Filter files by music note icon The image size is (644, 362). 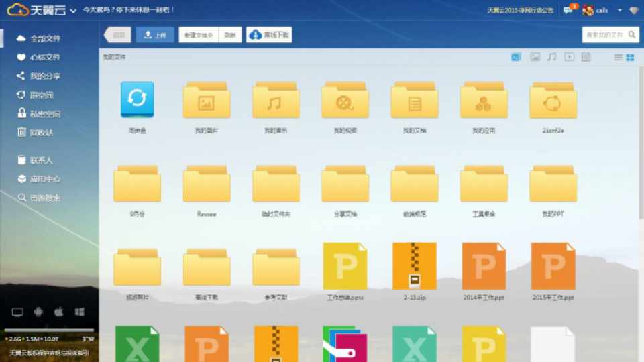click(x=551, y=58)
